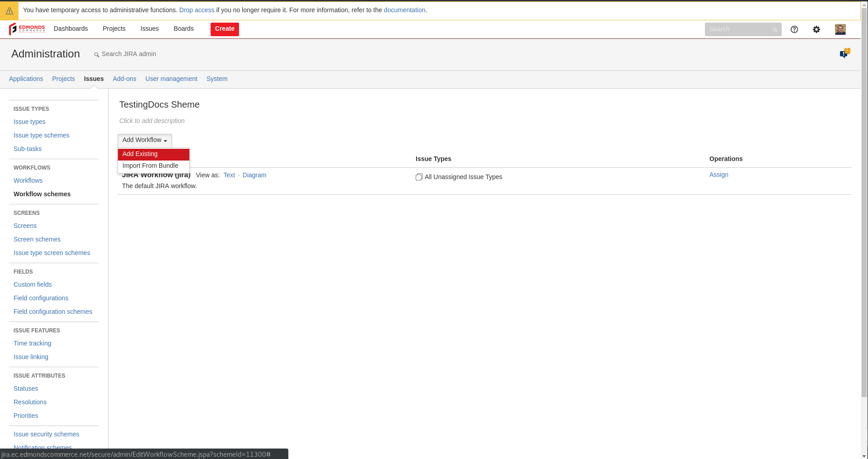Screen dimensions: 868x459
Task: Open Resolutions in sidebar
Action: 30,402
